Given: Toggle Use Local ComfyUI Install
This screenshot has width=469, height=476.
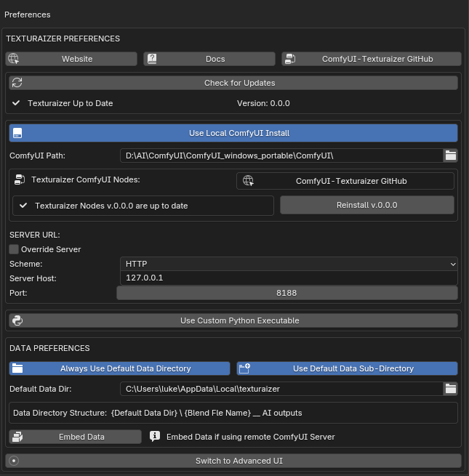Looking at the screenshot, I should [233, 133].
